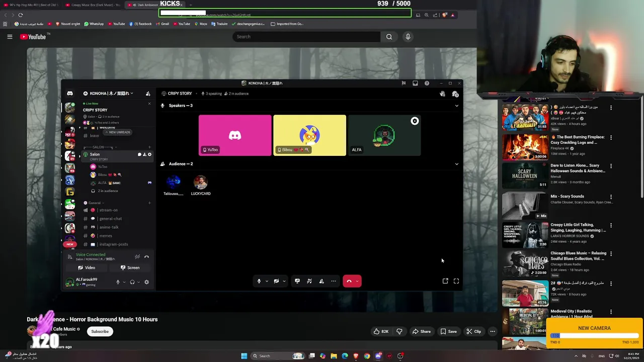
Task: Share your screen with Screen button
Action: tap(130, 267)
